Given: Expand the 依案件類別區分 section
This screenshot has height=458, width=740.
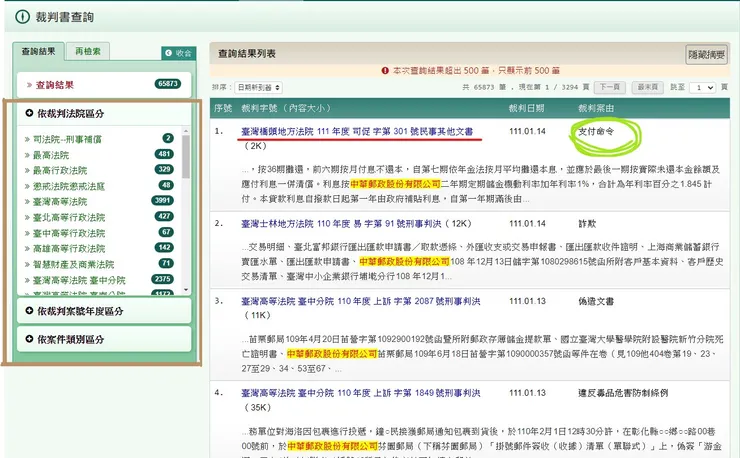Looking at the screenshot, I should point(70,339).
